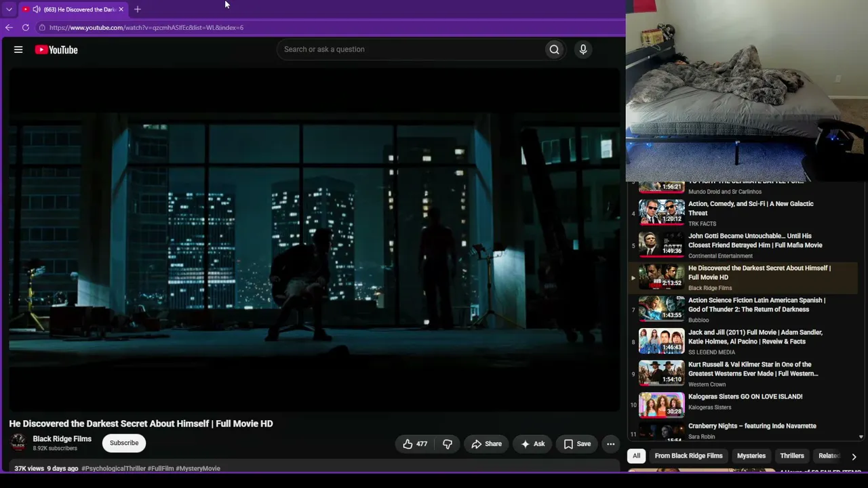Viewport: 868px width, 488px height.
Task: Play A New Galactic Threat playlist thumbnail
Action: [x=662, y=213]
